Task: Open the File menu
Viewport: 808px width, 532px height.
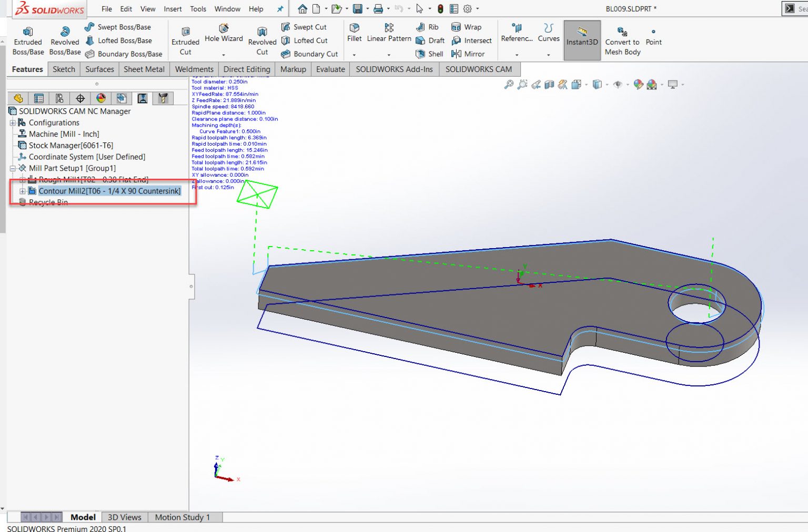Action: tap(107, 9)
